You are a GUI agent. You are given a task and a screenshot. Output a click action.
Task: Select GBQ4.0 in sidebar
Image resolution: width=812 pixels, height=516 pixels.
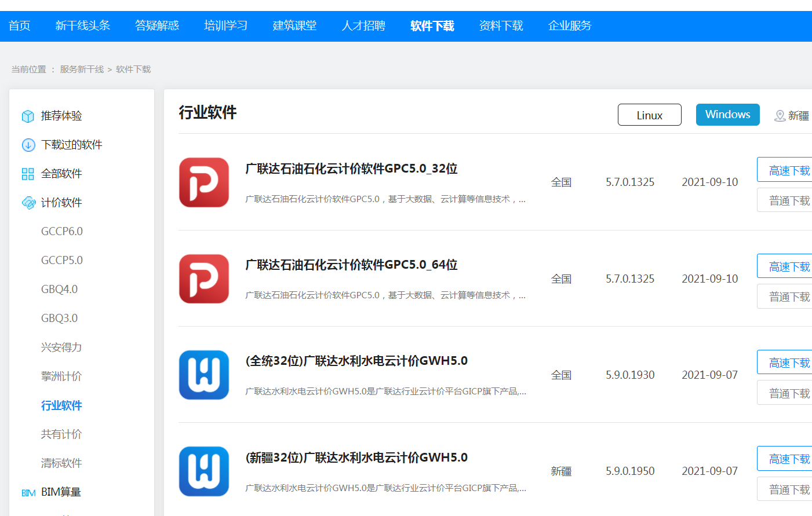(59, 290)
